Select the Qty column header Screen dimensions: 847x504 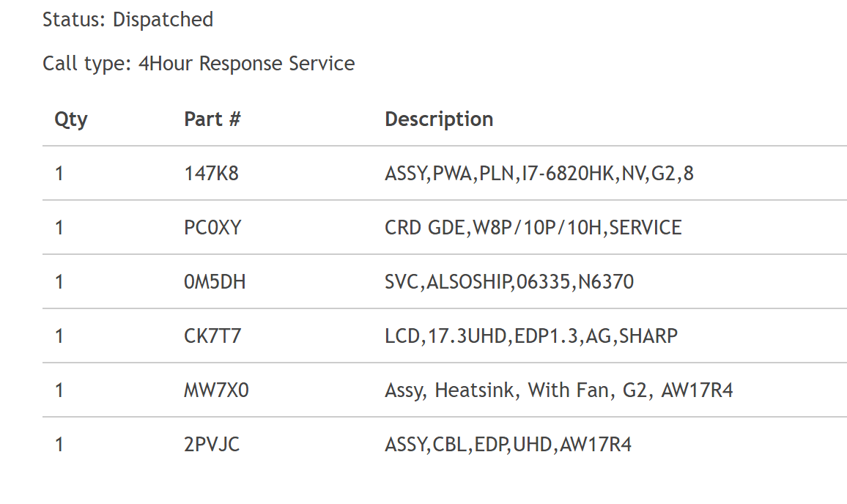tap(71, 119)
